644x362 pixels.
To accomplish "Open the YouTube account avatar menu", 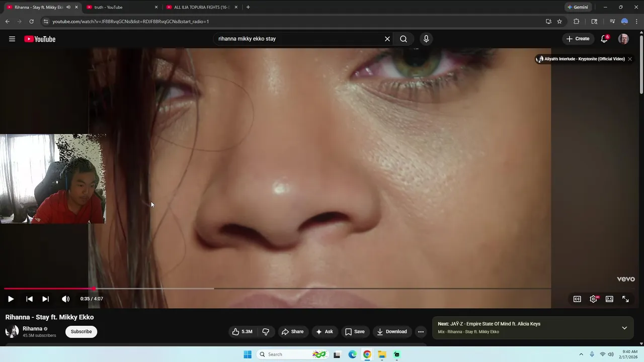I will [x=623, y=39].
